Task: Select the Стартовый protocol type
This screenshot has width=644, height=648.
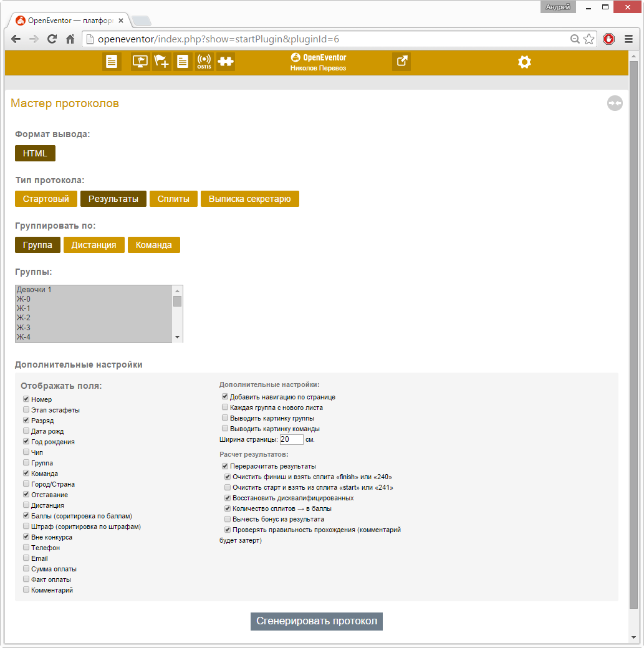Action: (x=46, y=199)
